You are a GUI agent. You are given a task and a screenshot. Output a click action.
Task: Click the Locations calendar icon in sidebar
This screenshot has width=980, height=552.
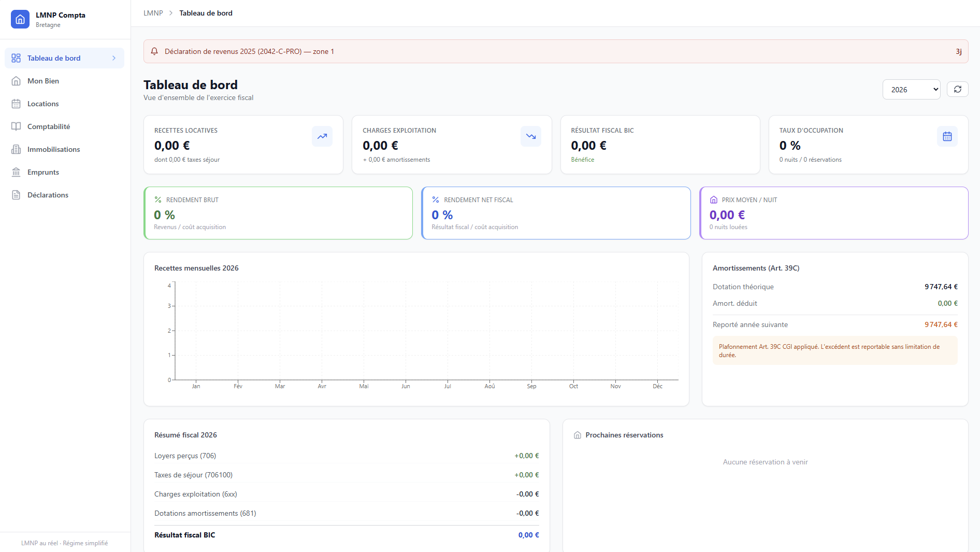pos(16,104)
